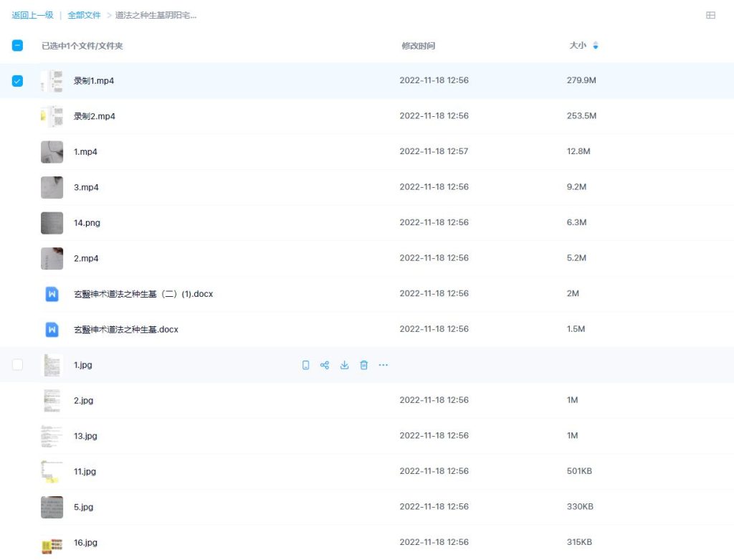734x560 pixels.
Task: Click the phone icon on 1.jpg row
Action: [305, 365]
